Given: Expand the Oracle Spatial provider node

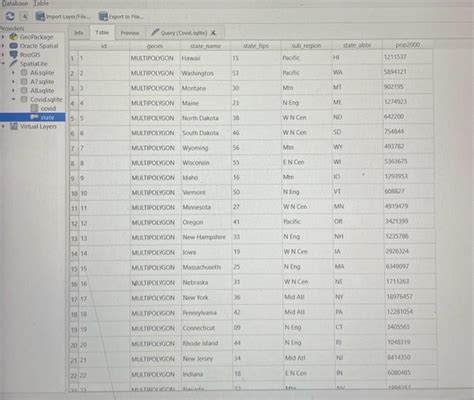Looking at the screenshot, I should tap(3, 46).
